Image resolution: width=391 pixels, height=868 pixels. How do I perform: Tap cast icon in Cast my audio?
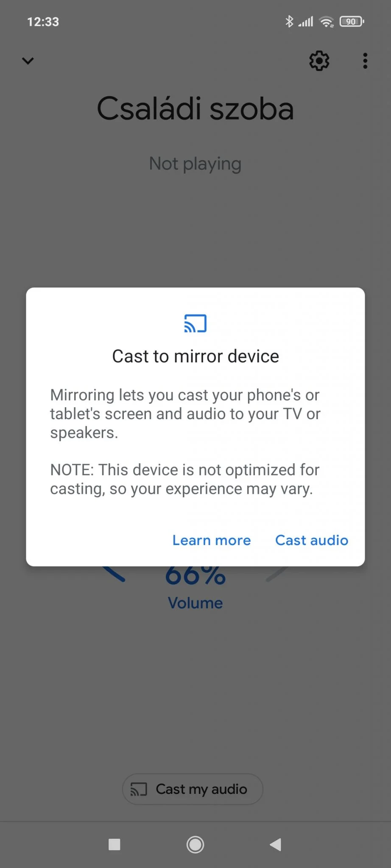139,789
